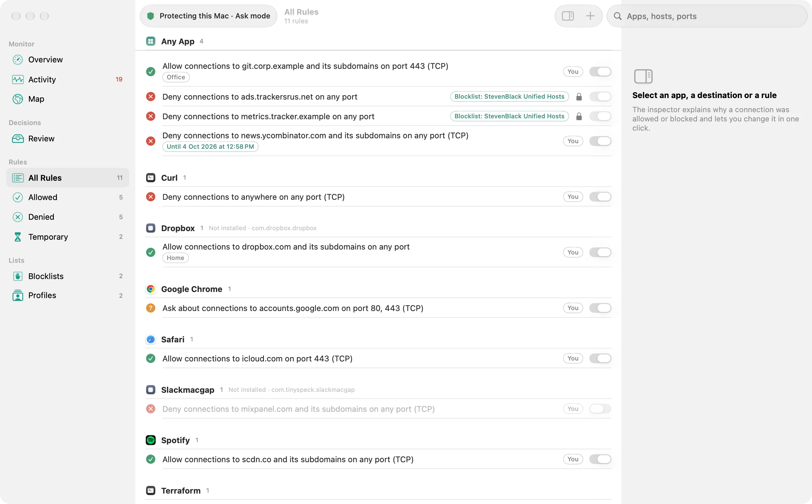The image size is (812, 504).
Task: Click the lock icon on the ads.trackersrus.net rule
Action: tap(579, 97)
